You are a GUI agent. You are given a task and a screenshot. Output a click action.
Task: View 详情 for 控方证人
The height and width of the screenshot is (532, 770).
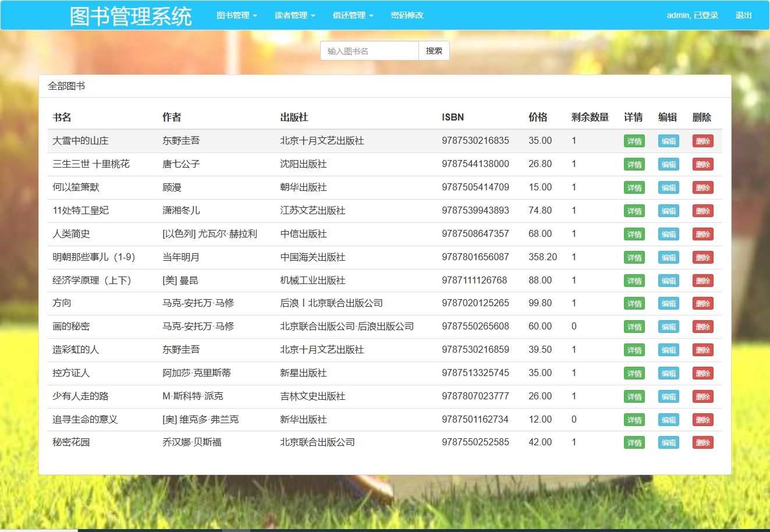pos(634,373)
